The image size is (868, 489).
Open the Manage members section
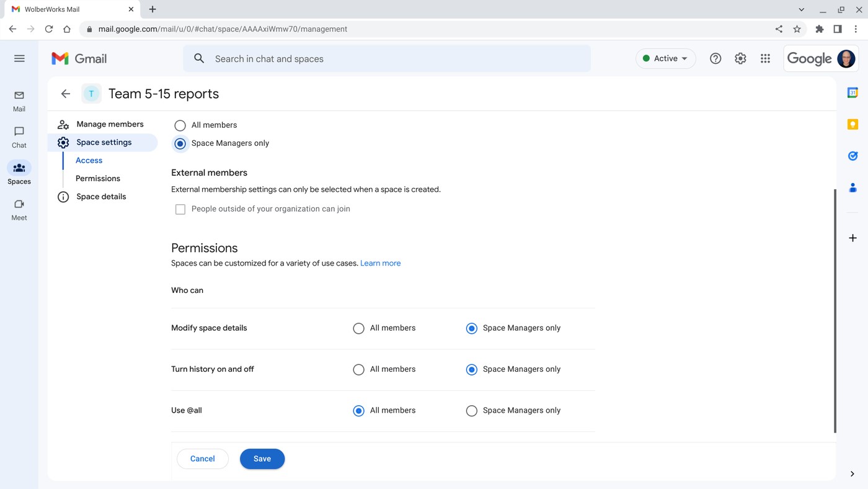[110, 123]
